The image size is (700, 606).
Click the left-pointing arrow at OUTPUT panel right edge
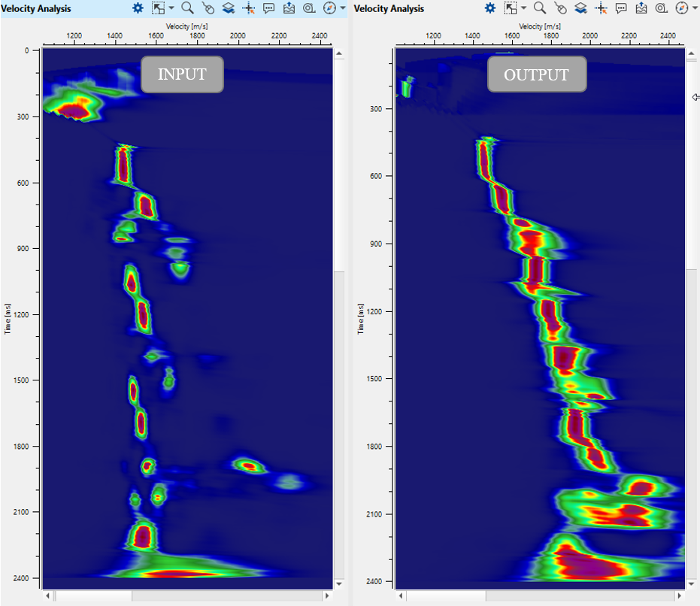695,97
